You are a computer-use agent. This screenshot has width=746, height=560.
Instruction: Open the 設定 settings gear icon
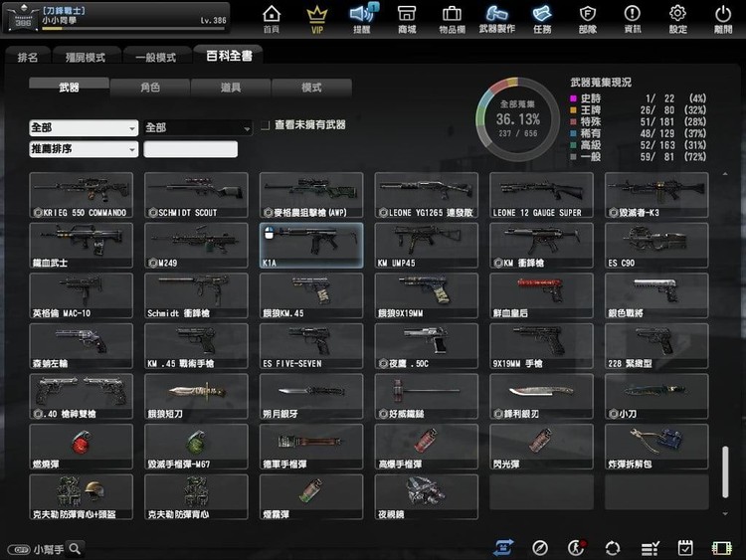[677, 19]
